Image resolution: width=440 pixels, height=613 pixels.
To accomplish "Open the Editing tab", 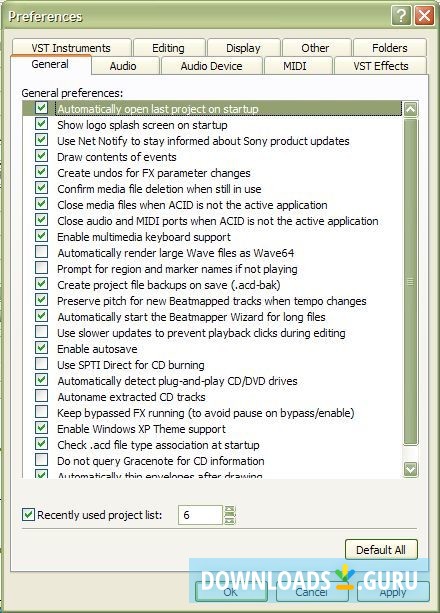I will pyautogui.click(x=168, y=48).
